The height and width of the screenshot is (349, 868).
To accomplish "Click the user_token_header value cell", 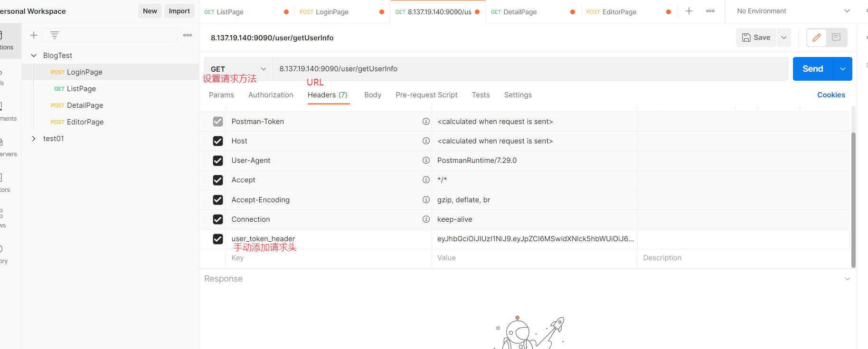I will 535,239.
